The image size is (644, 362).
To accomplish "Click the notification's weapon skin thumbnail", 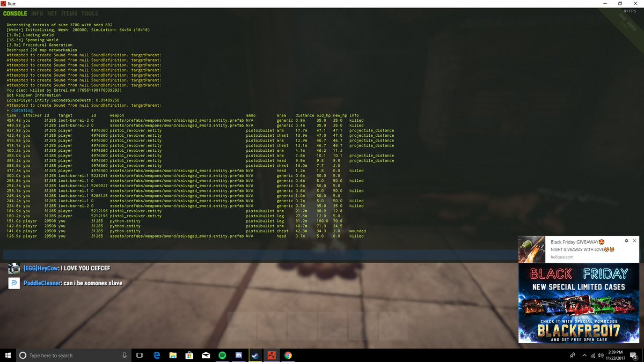I will pyautogui.click(x=533, y=249).
